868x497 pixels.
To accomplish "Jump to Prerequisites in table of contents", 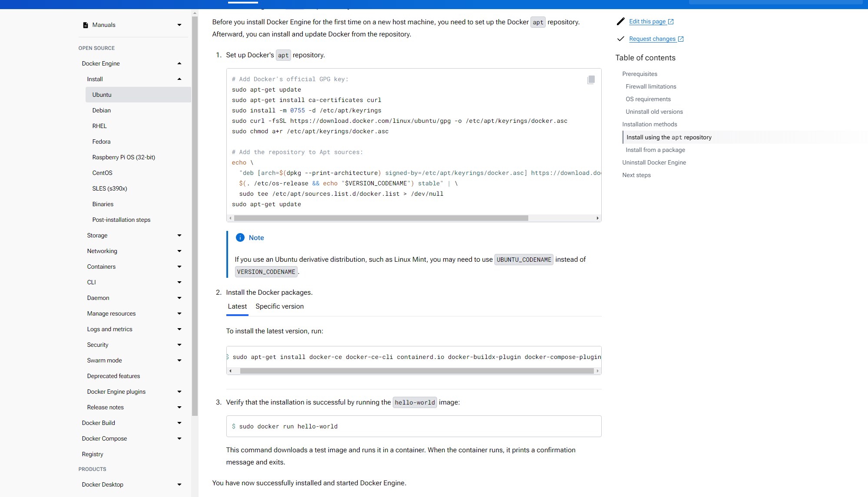I will [x=639, y=74].
